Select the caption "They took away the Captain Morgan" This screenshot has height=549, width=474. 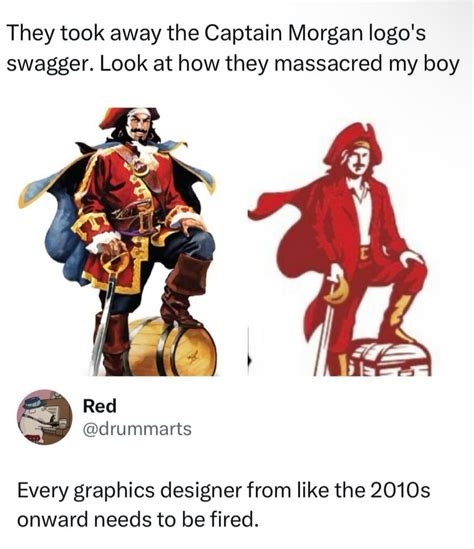pyautogui.click(x=145, y=33)
